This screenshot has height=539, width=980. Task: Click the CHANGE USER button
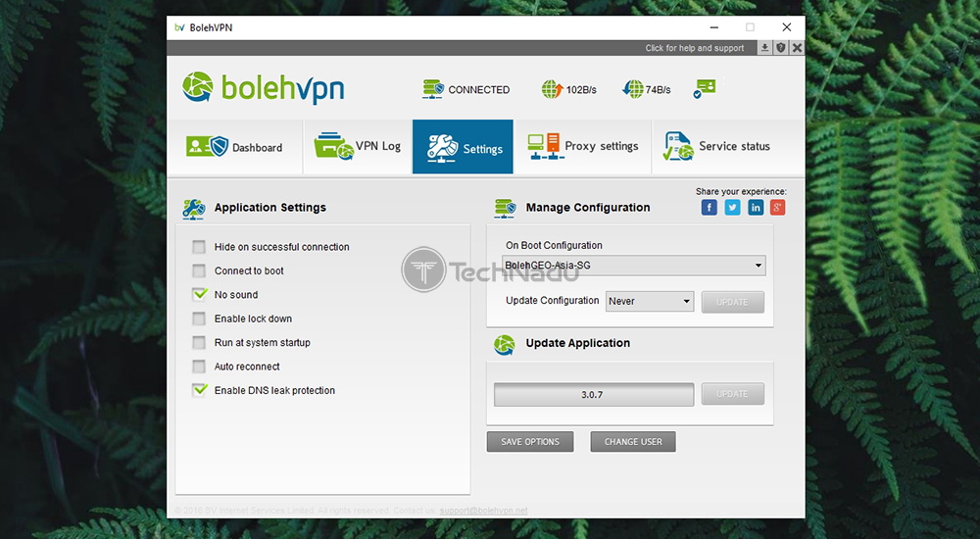[633, 441]
